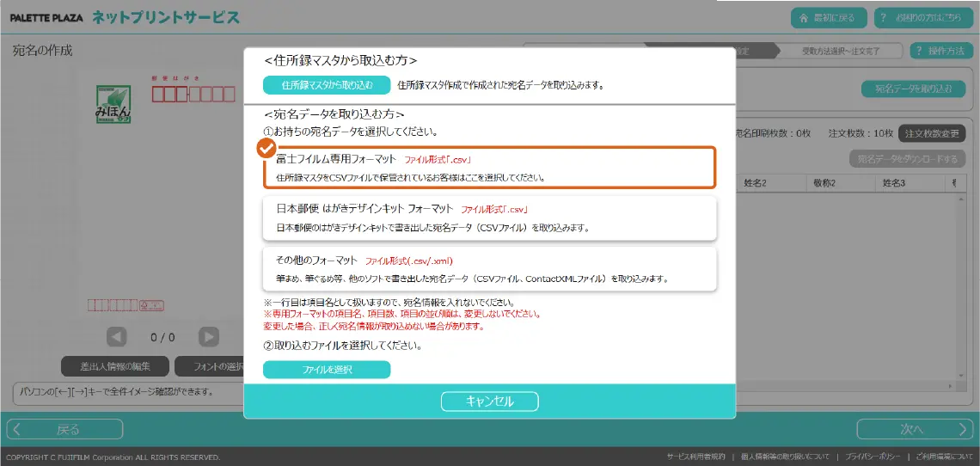Image resolution: width=980 pixels, height=466 pixels.
Task: Click 住所録マスタから取り込む button
Action: point(327,85)
